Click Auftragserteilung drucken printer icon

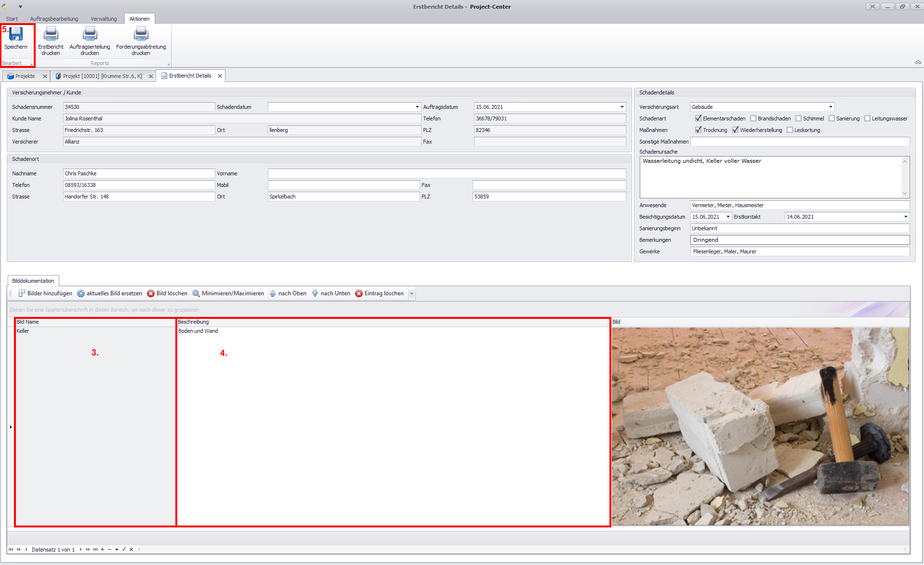click(90, 35)
